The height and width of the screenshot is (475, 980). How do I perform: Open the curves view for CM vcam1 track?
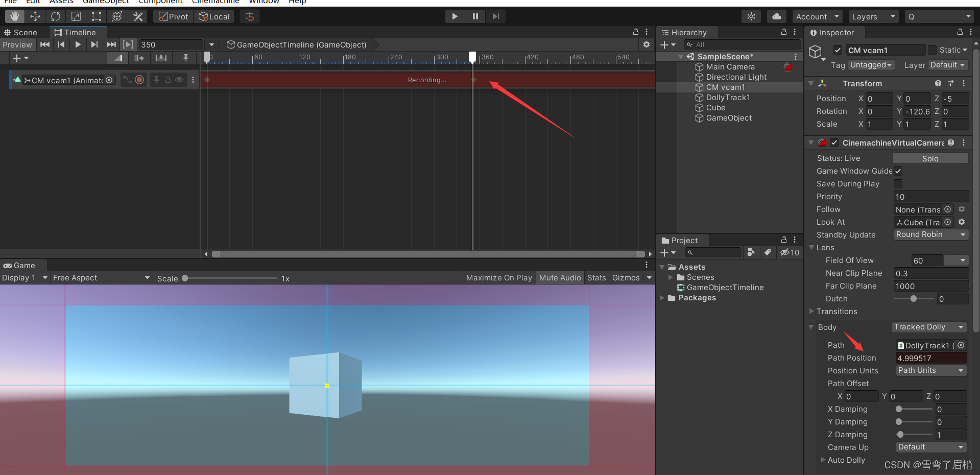point(128,80)
